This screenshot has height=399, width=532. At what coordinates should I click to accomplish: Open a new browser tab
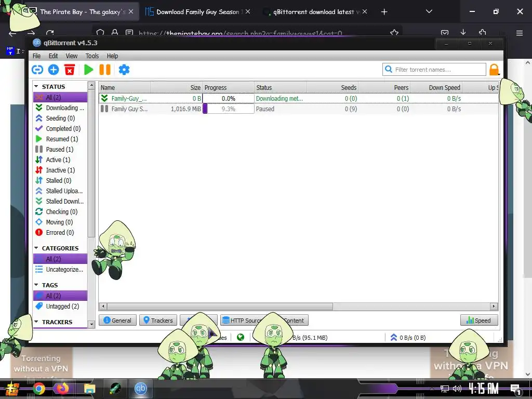point(384,12)
